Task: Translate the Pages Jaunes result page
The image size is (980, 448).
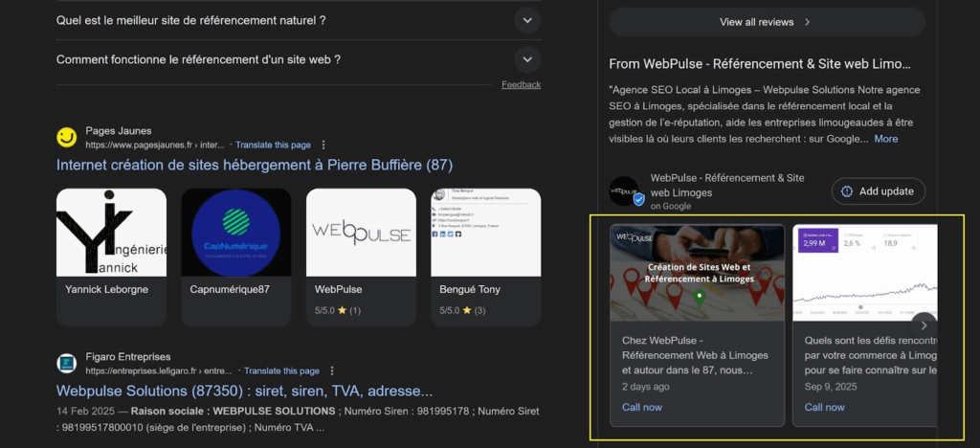Action: (273, 145)
